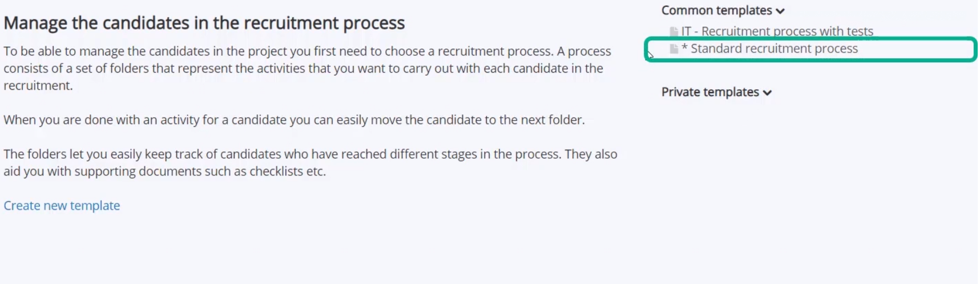The height and width of the screenshot is (284, 980).
Task: Click the document icon beside Standard recruitment process
Action: 674,49
